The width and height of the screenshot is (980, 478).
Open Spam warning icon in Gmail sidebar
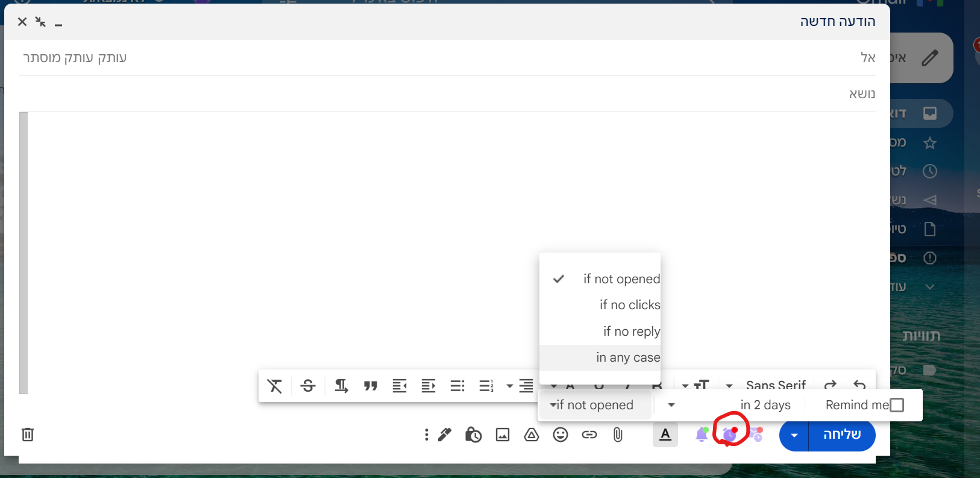click(930, 258)
